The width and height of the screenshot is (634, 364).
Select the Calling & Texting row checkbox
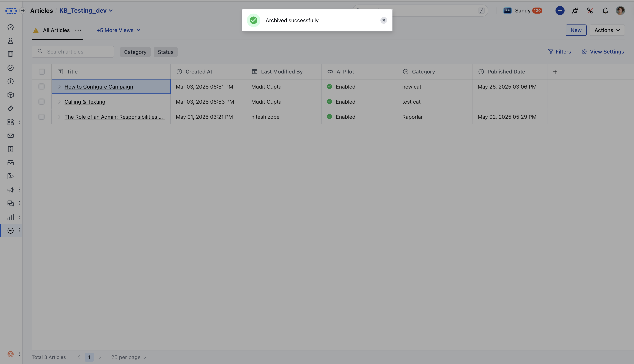click(42, 102)
